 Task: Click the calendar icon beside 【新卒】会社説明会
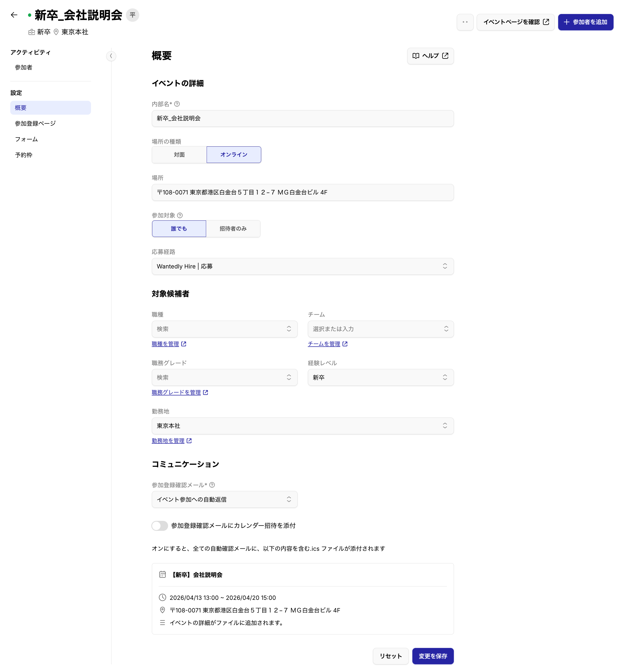162,574
